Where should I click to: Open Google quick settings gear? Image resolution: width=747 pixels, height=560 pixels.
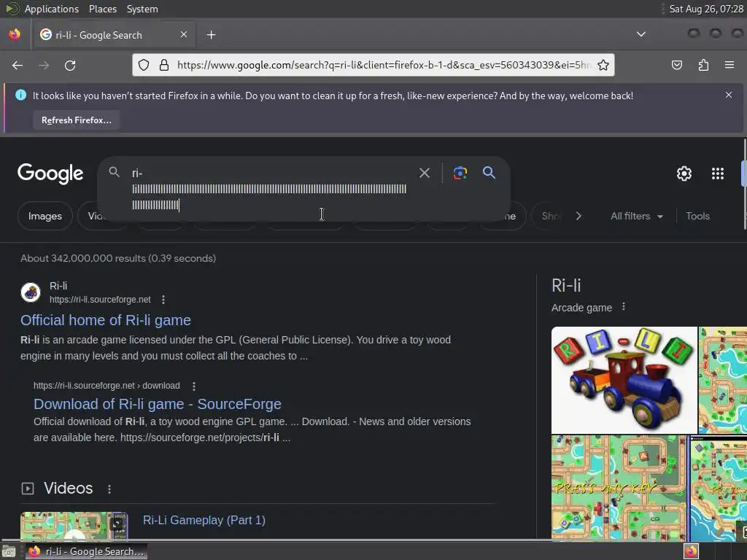click(684, 174)
